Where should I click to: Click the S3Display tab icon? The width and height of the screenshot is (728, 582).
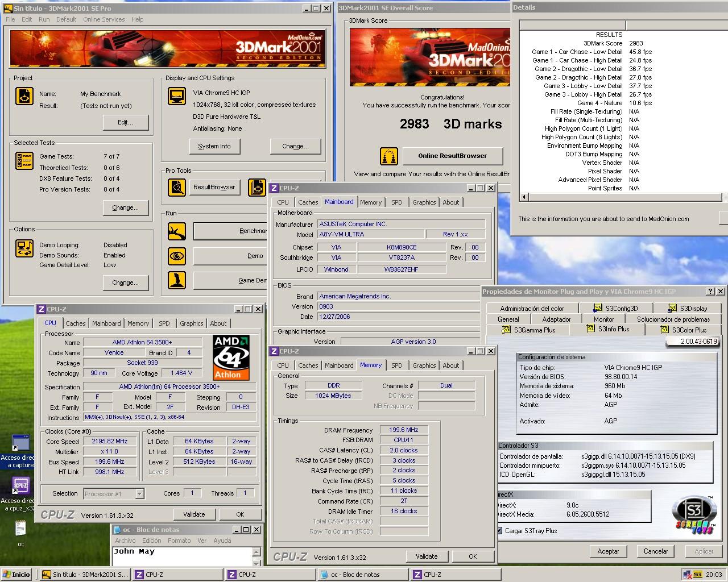click(x=673, y=308)
